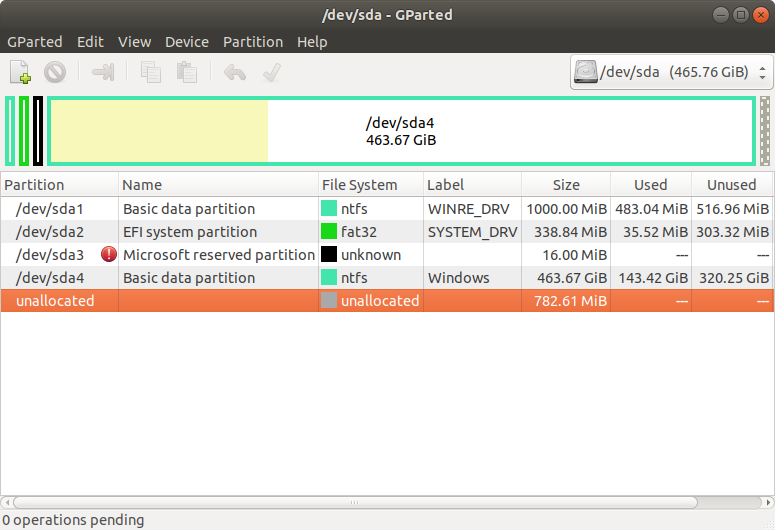Click the Delete partition toolbar icon
The width and height of the screenshot is (775, 530).
tap(55, 72)
